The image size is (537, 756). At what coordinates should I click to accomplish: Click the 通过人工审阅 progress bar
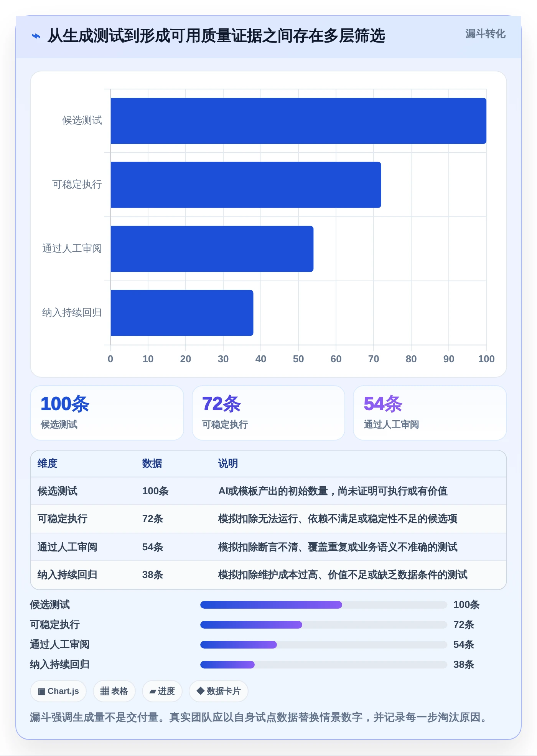tap(324, 645)
